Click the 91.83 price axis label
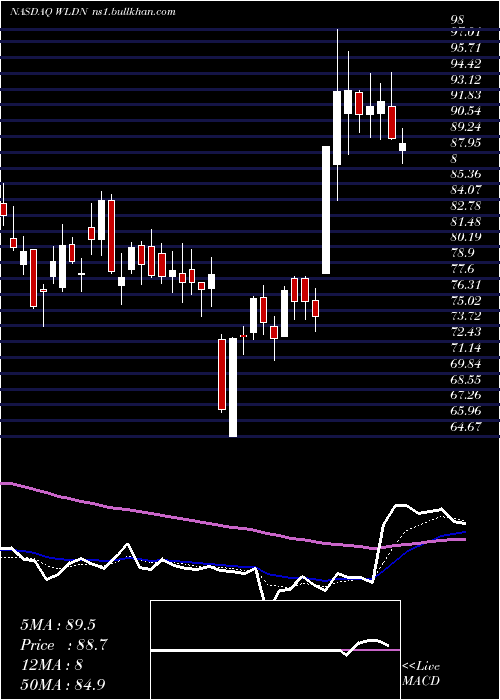 [x=466, y=95]
